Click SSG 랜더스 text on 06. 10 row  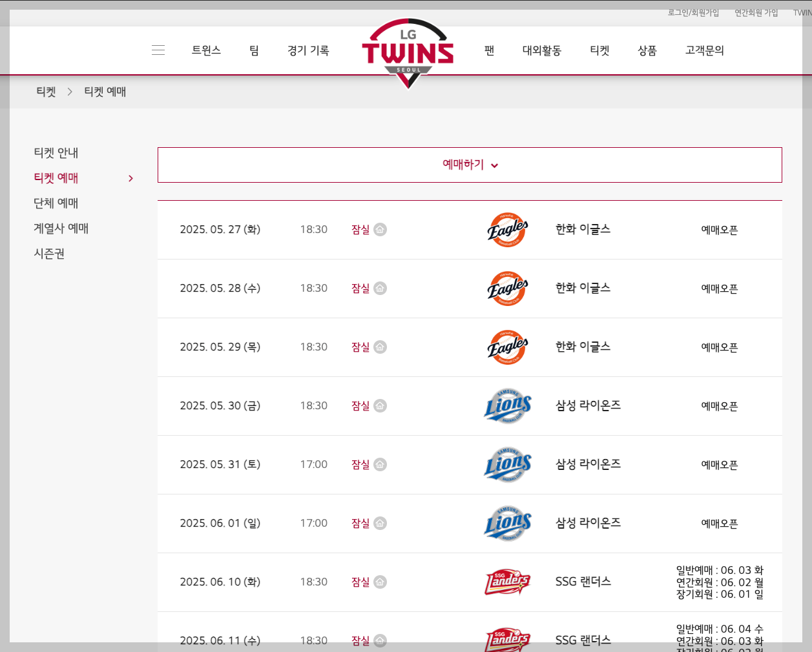click(583, 582)
